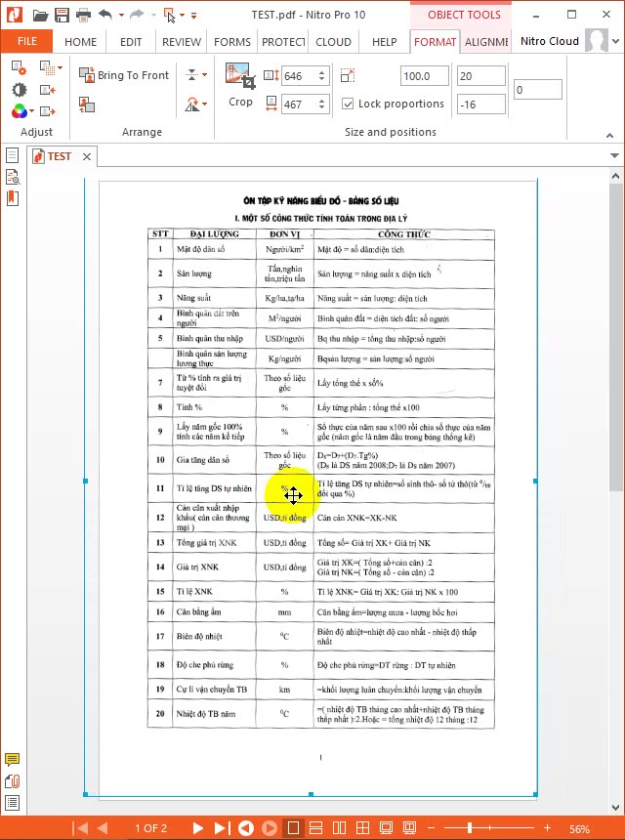Go to next page in status bar
The width and height of the screenshot is (625, 840).
pyautogui.click(x=197, y=828)
